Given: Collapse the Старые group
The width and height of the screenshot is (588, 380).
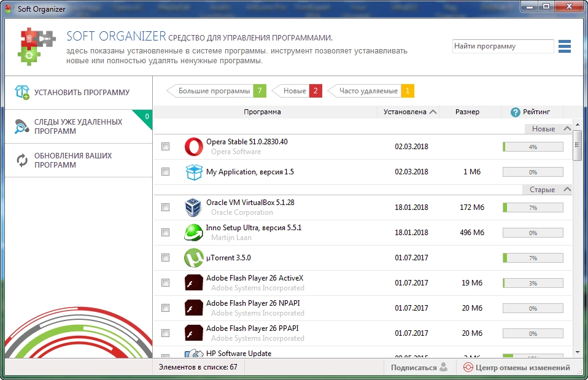Looking at the screenshot, I should [x=567, y=190].
